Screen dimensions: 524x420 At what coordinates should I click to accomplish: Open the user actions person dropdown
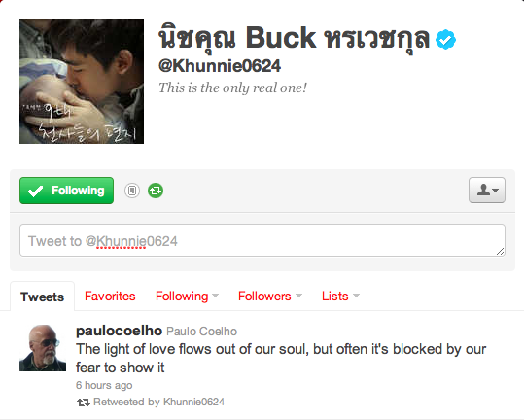[487, 191]
